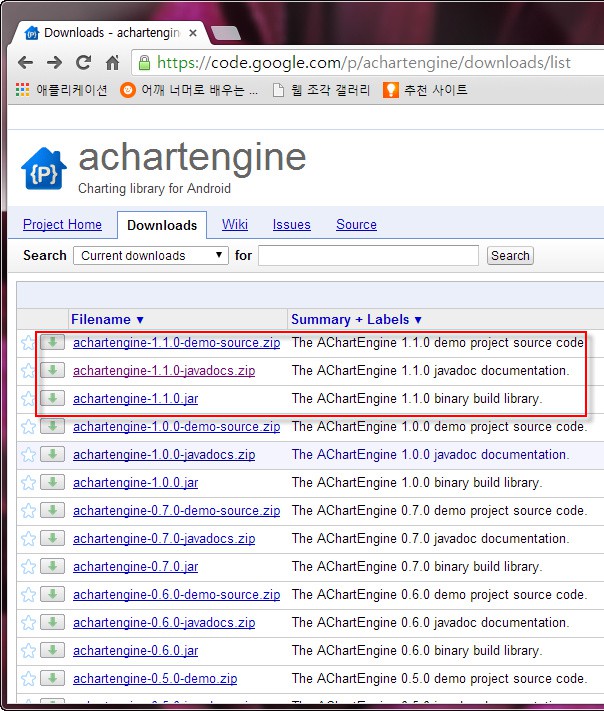Viewport: 604px width, 711px height.
Task: Close the Downloads - achartengine tab
Action: click(193, 33)
